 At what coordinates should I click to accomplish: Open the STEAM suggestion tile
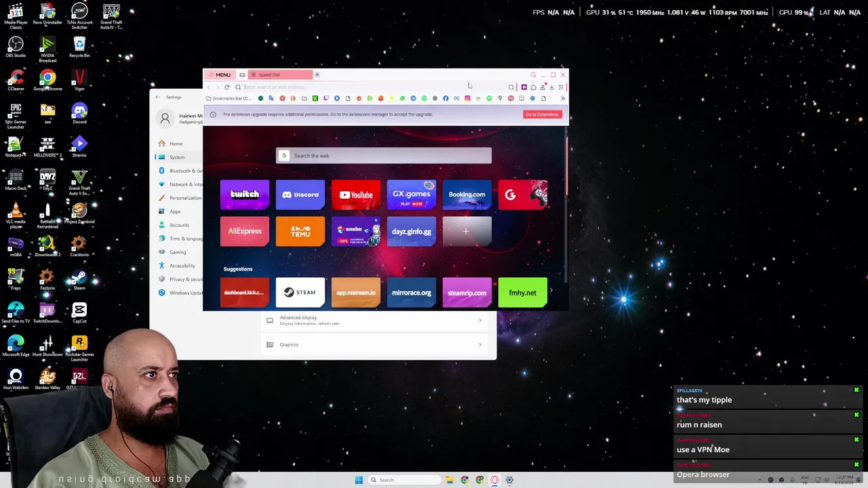(x=300, y=293)
